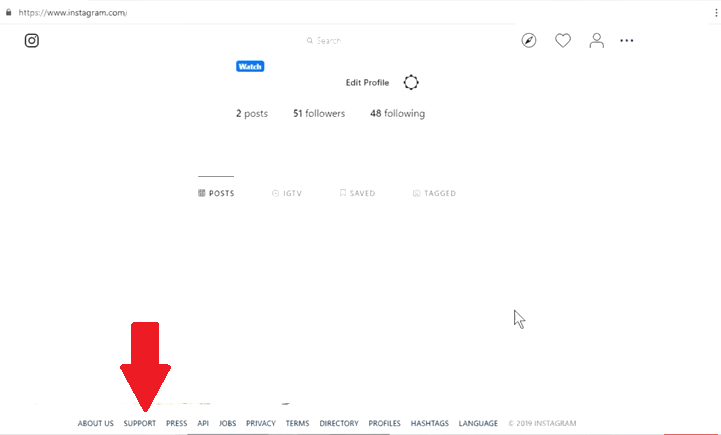Click the 2 posts count

[252, 114]
